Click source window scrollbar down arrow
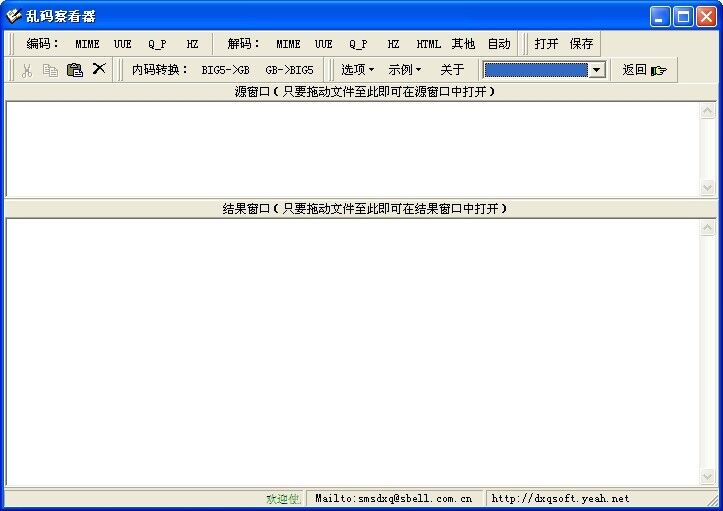 (707, 188)
